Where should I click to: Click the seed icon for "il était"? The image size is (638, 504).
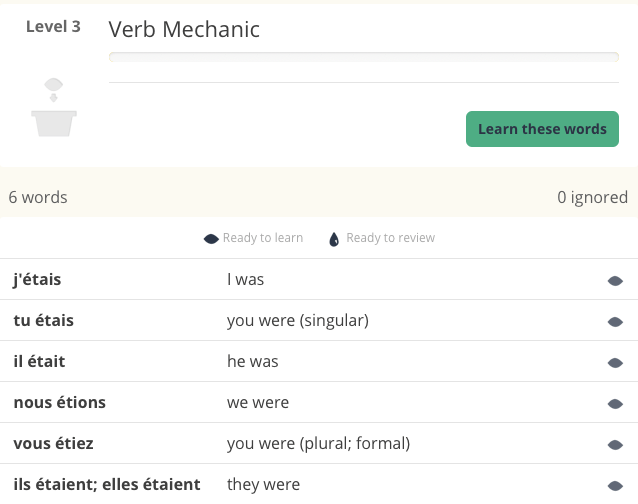coord(615,362)
